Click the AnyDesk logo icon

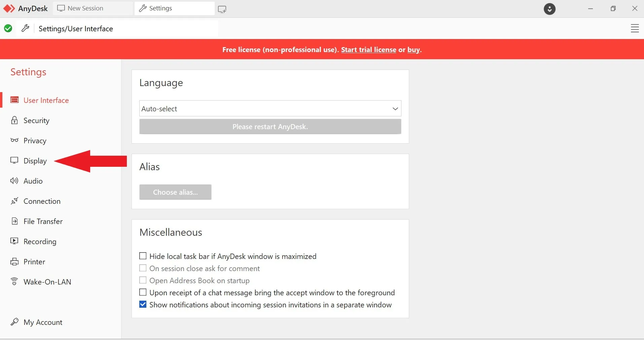pyautogui.click(x=9, y=8)
